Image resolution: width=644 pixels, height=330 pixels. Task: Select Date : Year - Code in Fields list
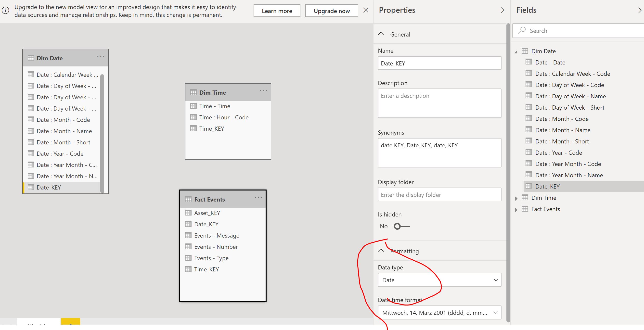(558, 153)
